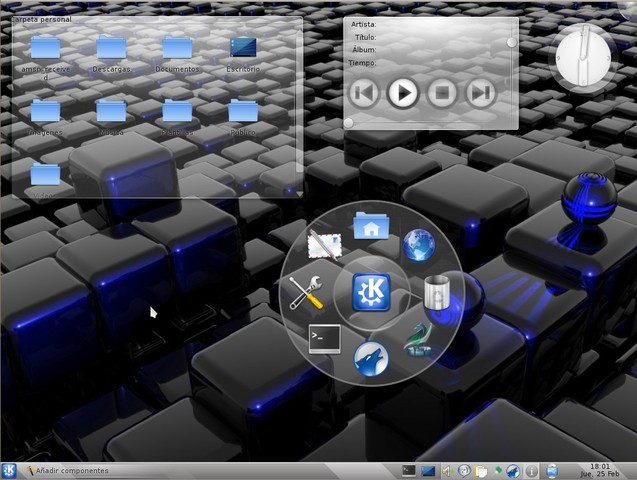Click the folder view scroll-down arrow
The width and height of the screenshot is (637, 480).
coord(299,194)
